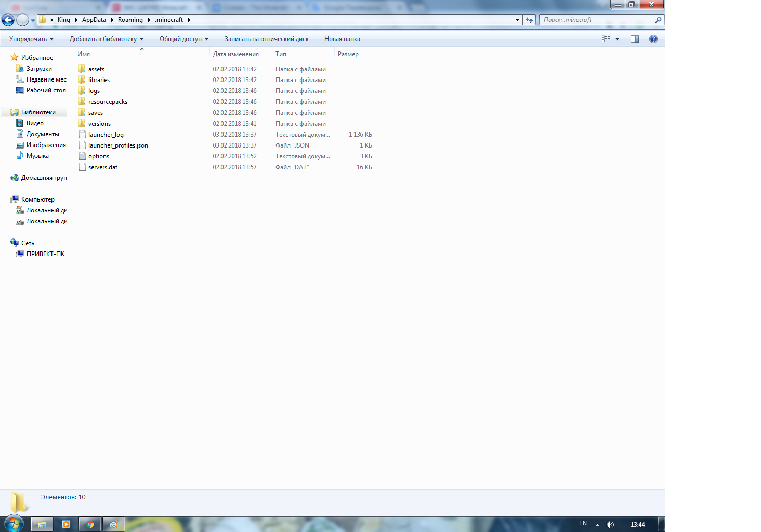Expand the arrow after .minecraft breadcrumb

click(x=189, y=20)
